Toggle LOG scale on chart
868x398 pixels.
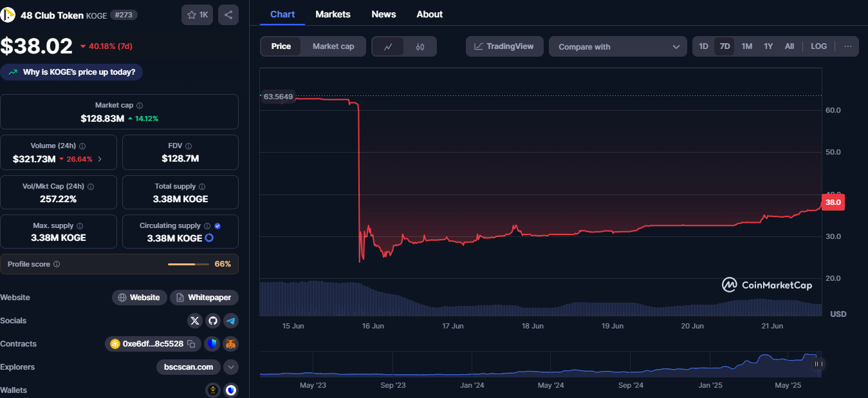tap(818, 46)
